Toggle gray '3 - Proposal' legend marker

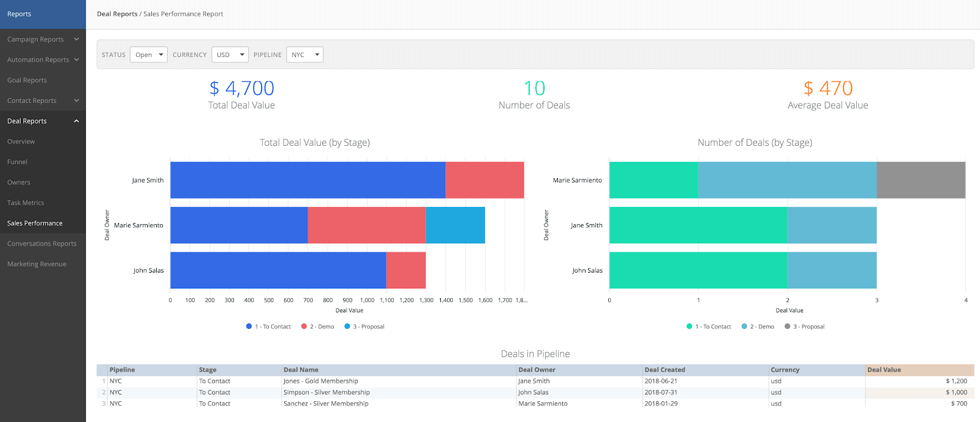pyautogui.click(x=788, y=326)
